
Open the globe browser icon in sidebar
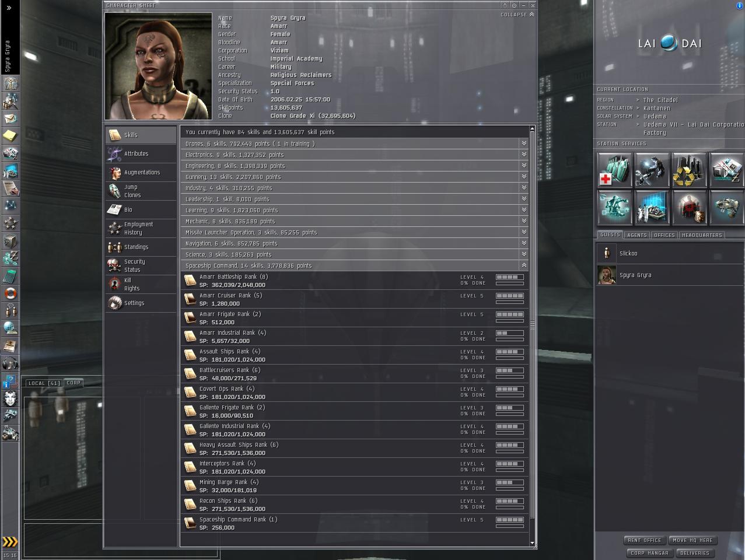(x=10, y=328)
